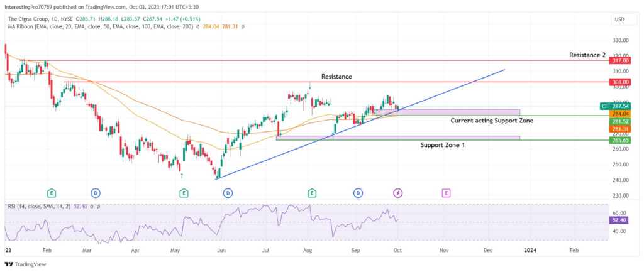
Task: Select the lower purple Support Zone 1 rectangle
Action: [398, 138]
